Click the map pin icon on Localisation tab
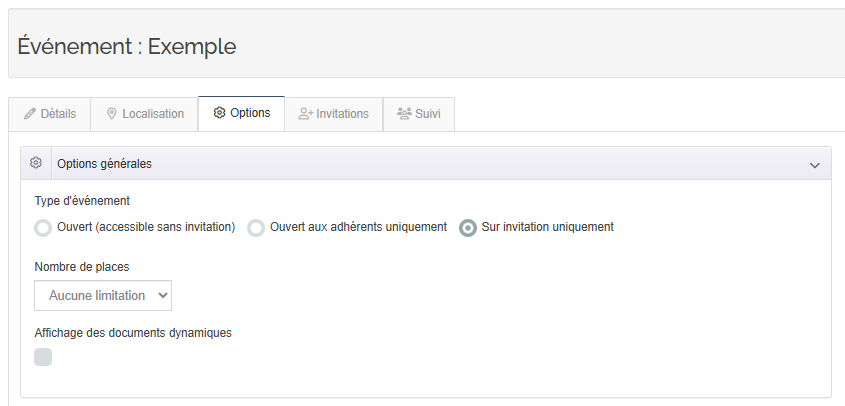Screen dimensions: 845x406 point(112,114)
